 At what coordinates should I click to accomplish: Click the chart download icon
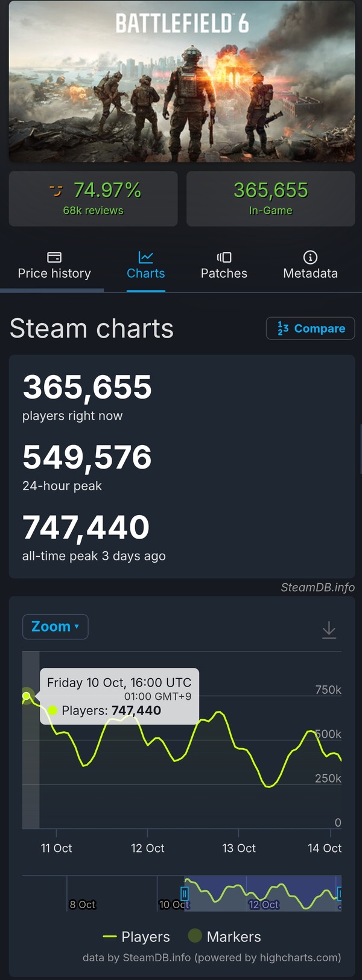(329, 630)
